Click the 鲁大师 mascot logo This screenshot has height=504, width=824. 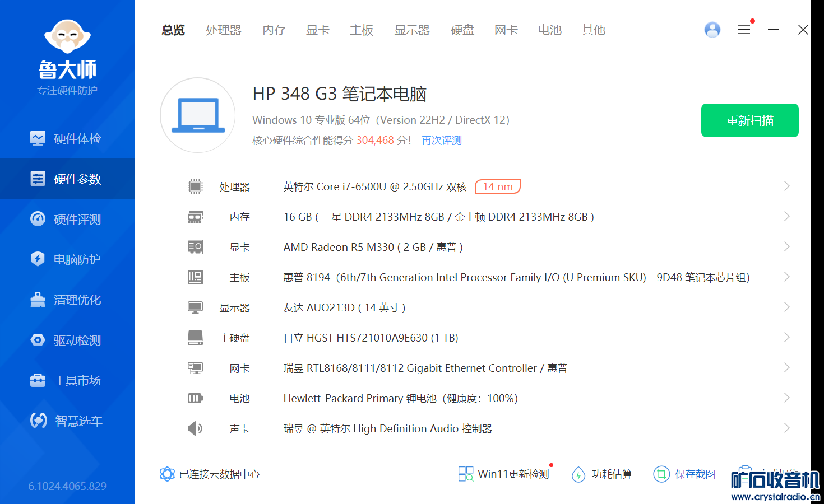pos(67,37)
